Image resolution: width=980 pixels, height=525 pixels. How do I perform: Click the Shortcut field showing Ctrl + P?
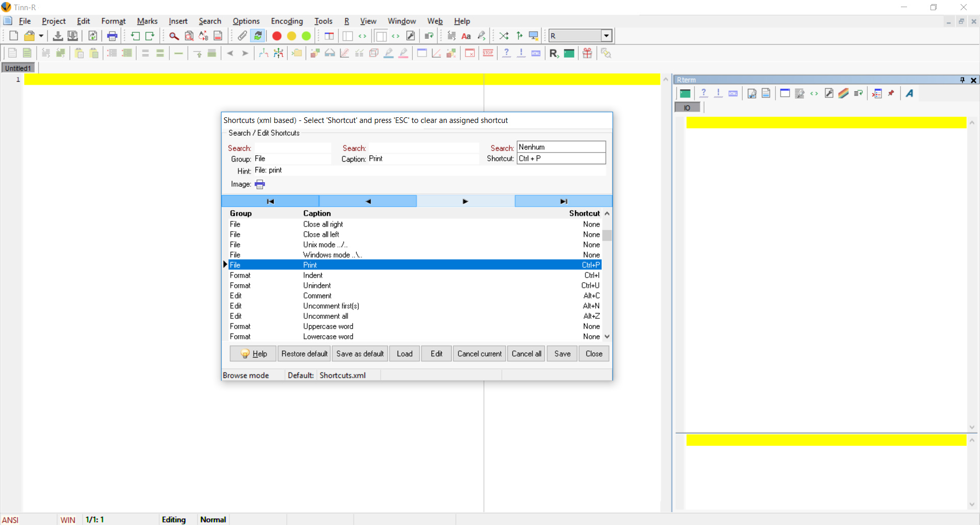coord(561,159)
